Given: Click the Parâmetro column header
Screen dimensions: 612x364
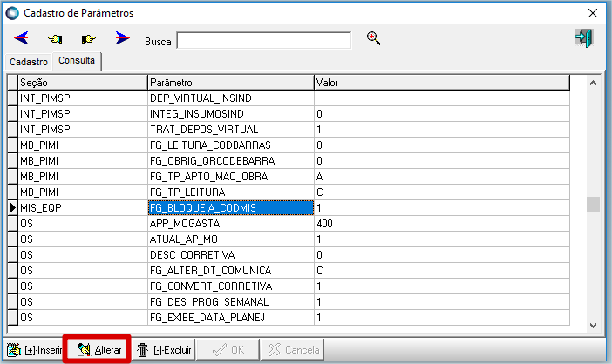Looking at the screenshot, I should point(231,83).
